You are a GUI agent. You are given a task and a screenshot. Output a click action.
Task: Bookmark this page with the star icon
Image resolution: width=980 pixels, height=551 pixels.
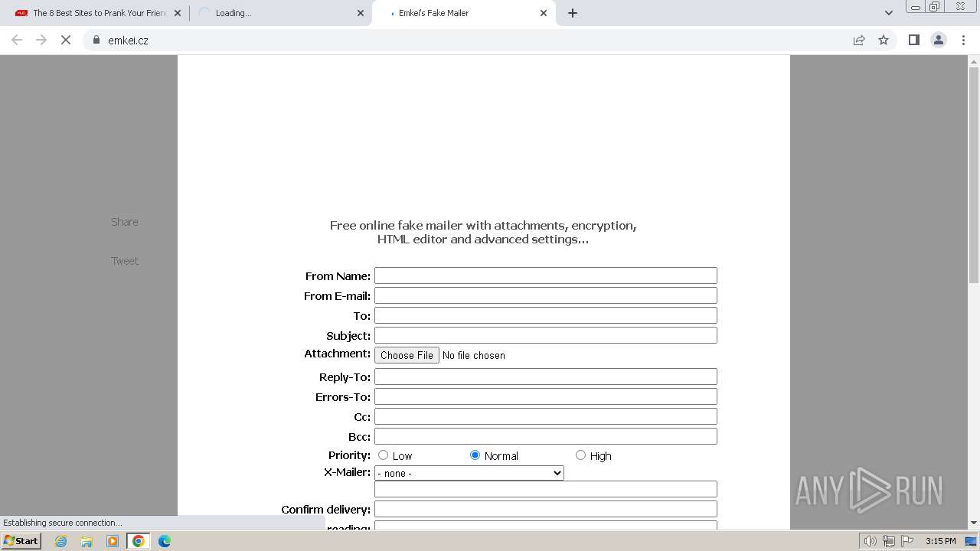[884, 40]
